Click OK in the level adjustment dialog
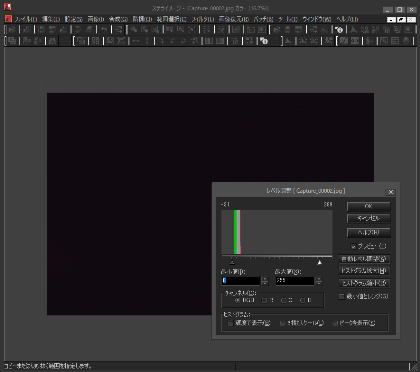The image size is (420, 372). pos(368,206)
